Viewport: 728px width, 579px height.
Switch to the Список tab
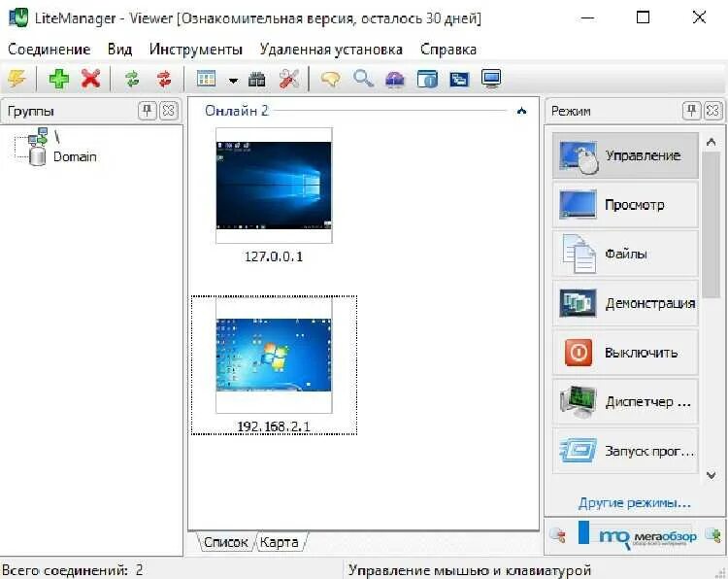tap(225, 542)
